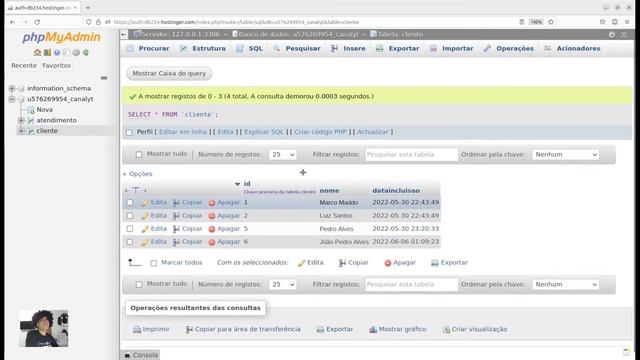This screenshot has width=640, height=360.
Task: Check the box for João Pedro Alves row
Action: (130, 242)
